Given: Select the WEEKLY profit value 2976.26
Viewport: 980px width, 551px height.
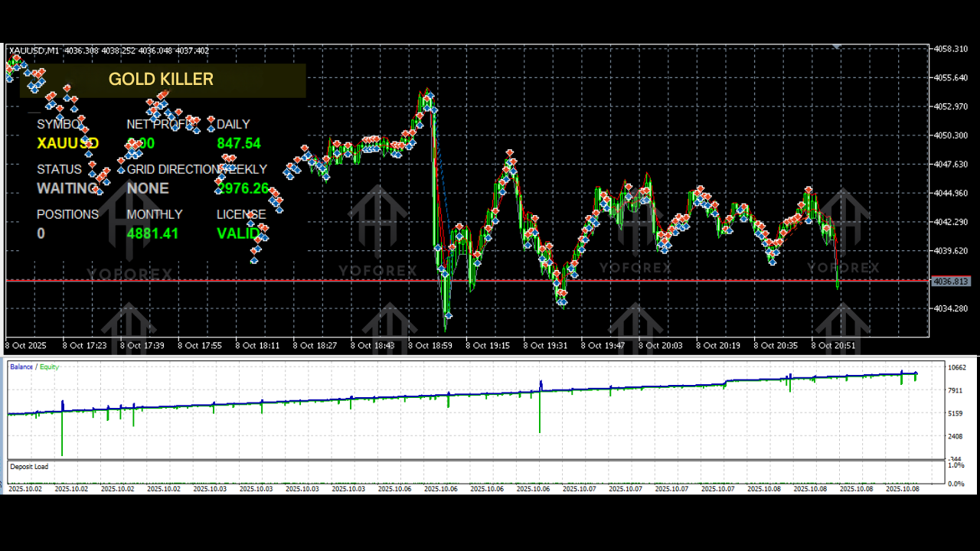Looking at the screenshot, I should point(243,188).
